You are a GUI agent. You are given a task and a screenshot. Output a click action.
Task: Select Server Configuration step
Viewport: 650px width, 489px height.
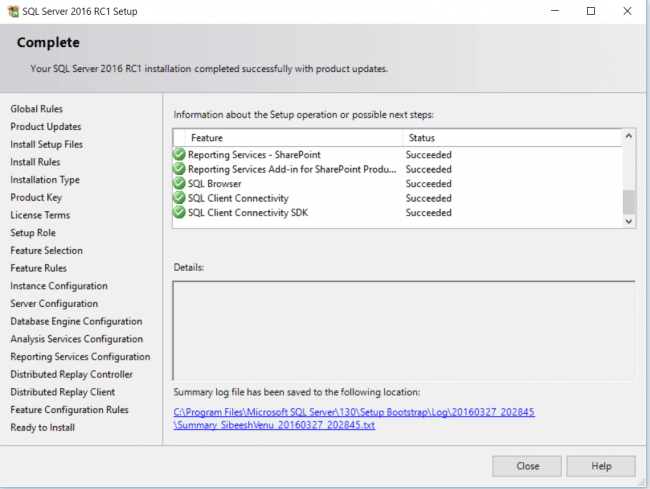[54, 304]
